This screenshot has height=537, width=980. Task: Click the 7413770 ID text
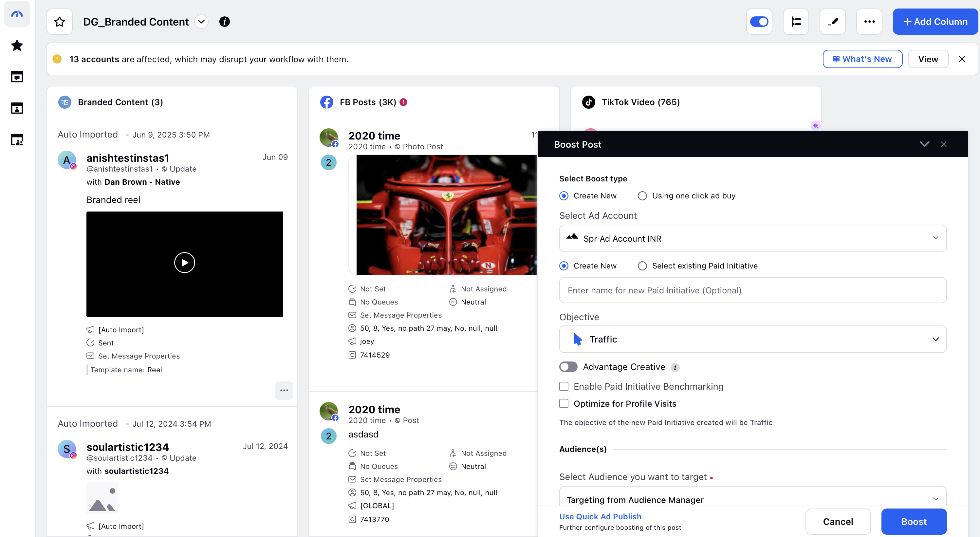[375, 519]
